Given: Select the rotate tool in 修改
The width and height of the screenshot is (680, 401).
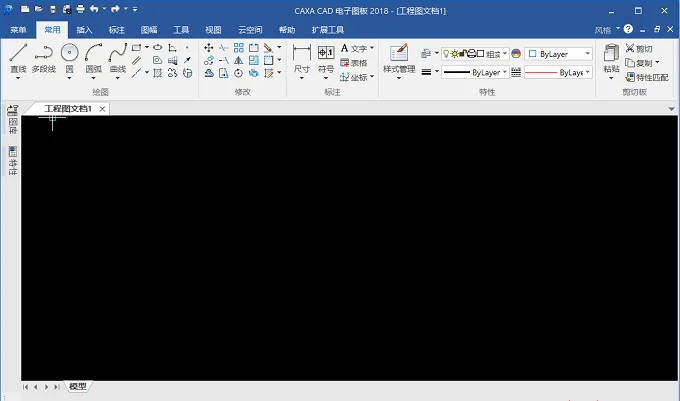Looking at the screenshot, I should coord(239,73).
